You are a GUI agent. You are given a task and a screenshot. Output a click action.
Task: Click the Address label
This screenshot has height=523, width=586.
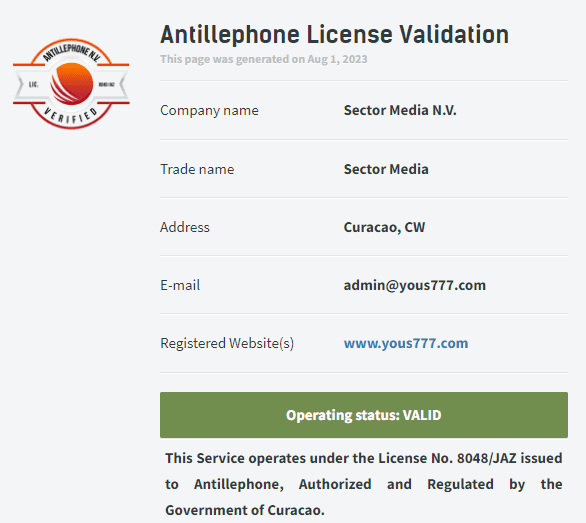pyautogui.click(x=185, y=227)
